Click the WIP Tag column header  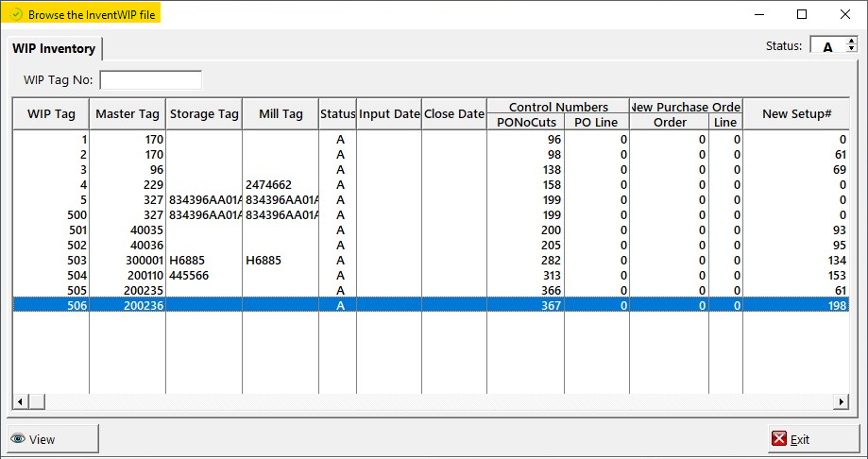tap(51, 114)
